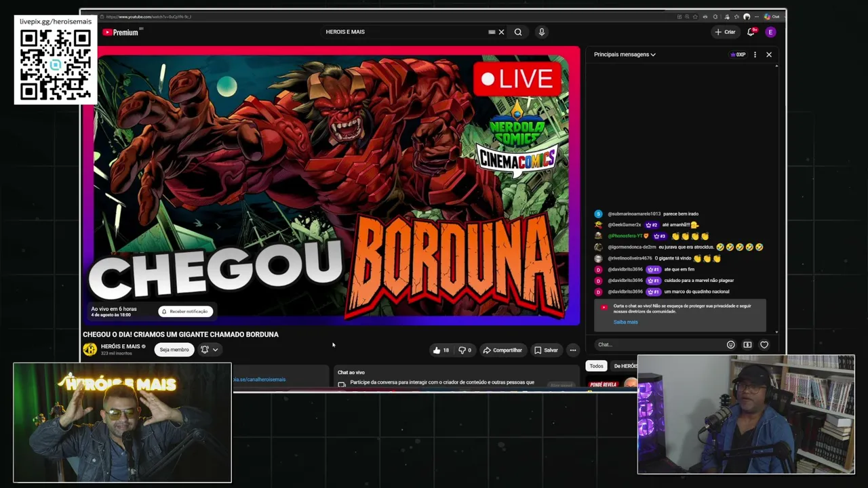This screenshot has height=488, width=868.
Task: Click the 'Criar' button
Action: 725,32
